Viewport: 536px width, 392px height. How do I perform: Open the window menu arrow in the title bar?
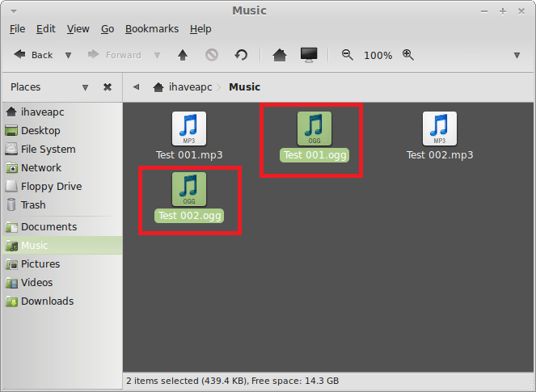(x=14, y=11)
